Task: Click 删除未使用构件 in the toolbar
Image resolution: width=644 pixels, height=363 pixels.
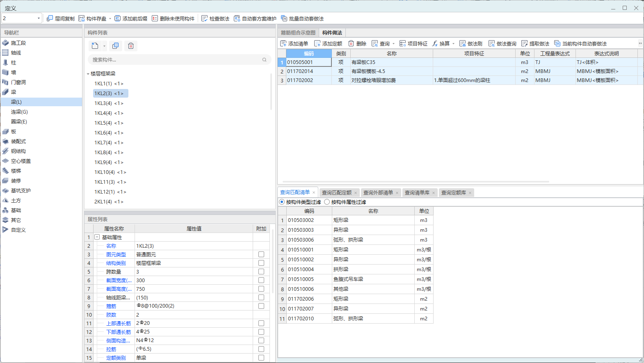Action: click(173, 18)
